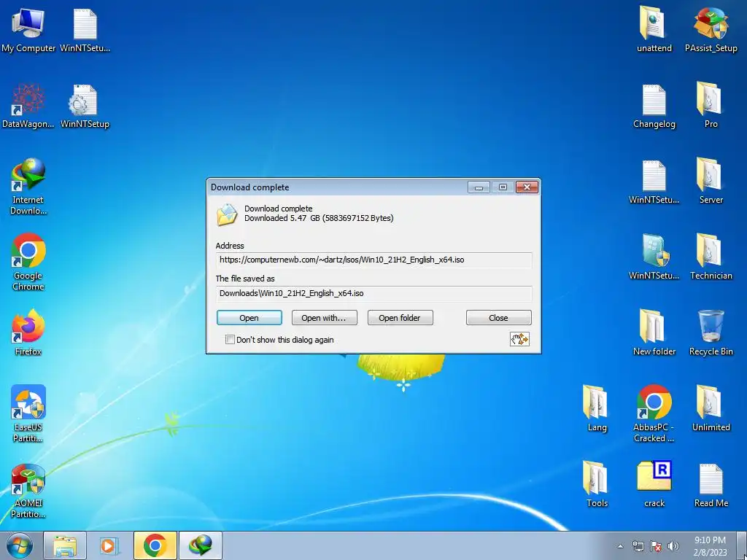The image size is (747, 560).
Task: Show hidden tray icons arrow
Action: [x=620, y=547]
